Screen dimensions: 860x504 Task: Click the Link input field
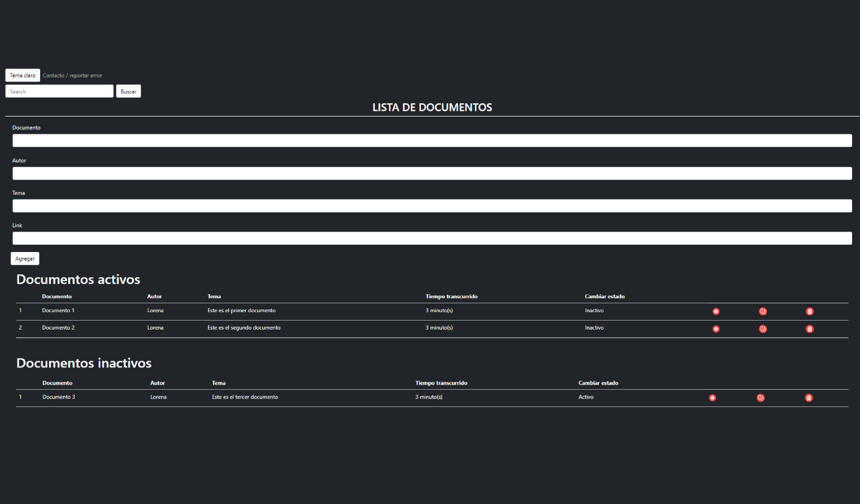click(x=432, y=239)
